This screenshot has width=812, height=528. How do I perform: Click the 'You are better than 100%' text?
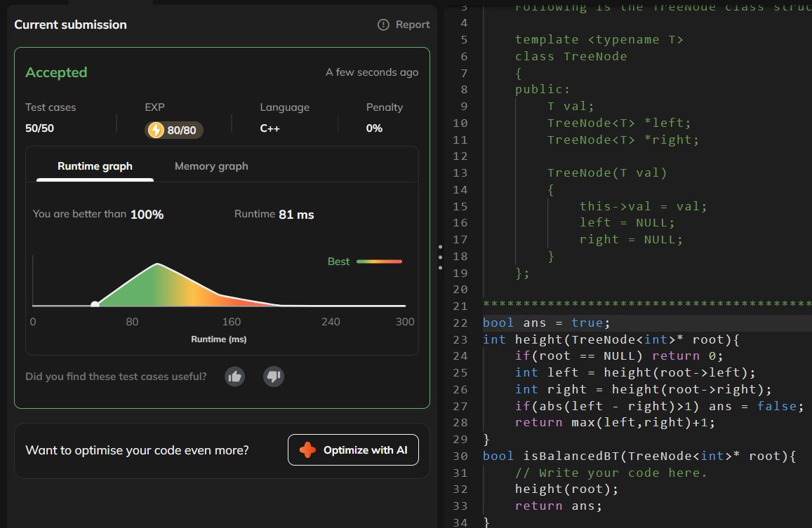click(x=98, y=215)
